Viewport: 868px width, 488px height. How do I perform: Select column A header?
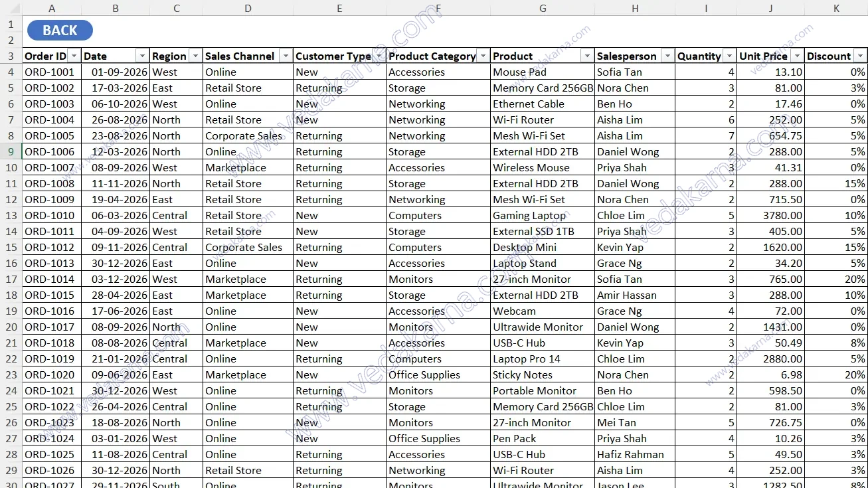52,9
